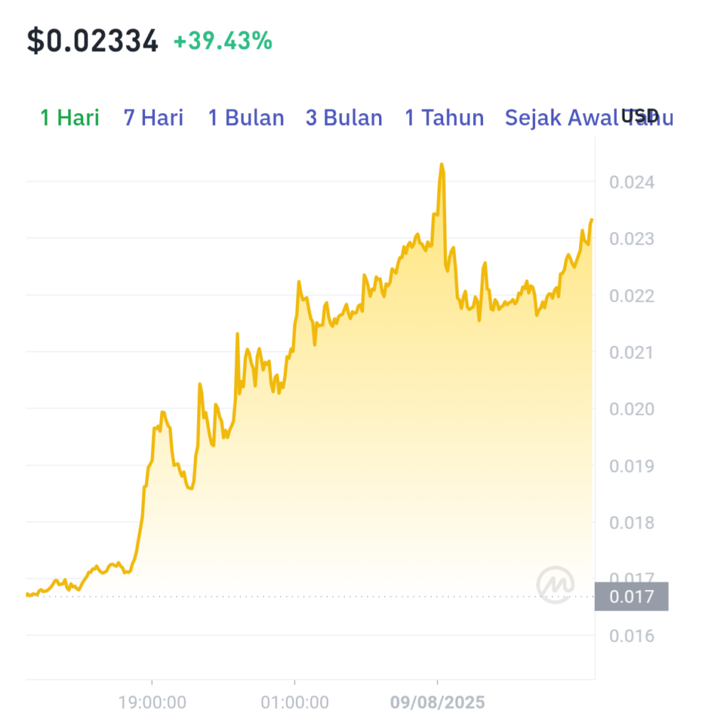
Task: Click the 0.020 price axis label
Action: [632, 409]
